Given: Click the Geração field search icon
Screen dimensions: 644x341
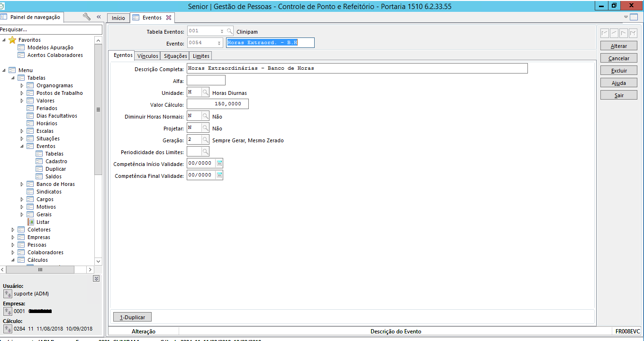Looking at the screenshot, I should pos(205,140).
